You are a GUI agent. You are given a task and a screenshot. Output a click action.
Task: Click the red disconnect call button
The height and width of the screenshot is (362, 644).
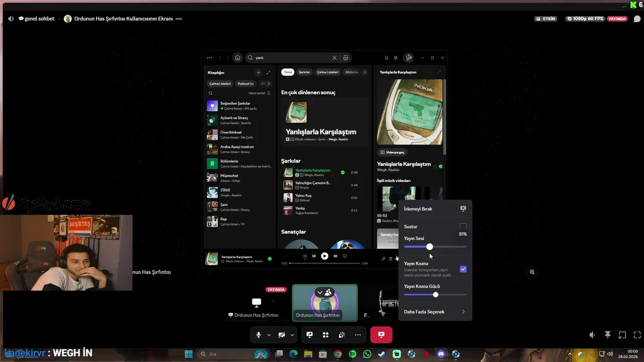(x=381, y=335)
